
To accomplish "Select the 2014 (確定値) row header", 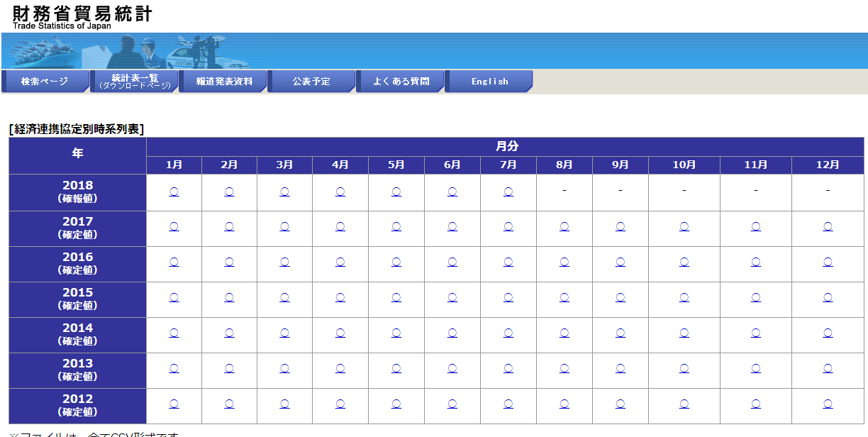I will pos(77,335).
